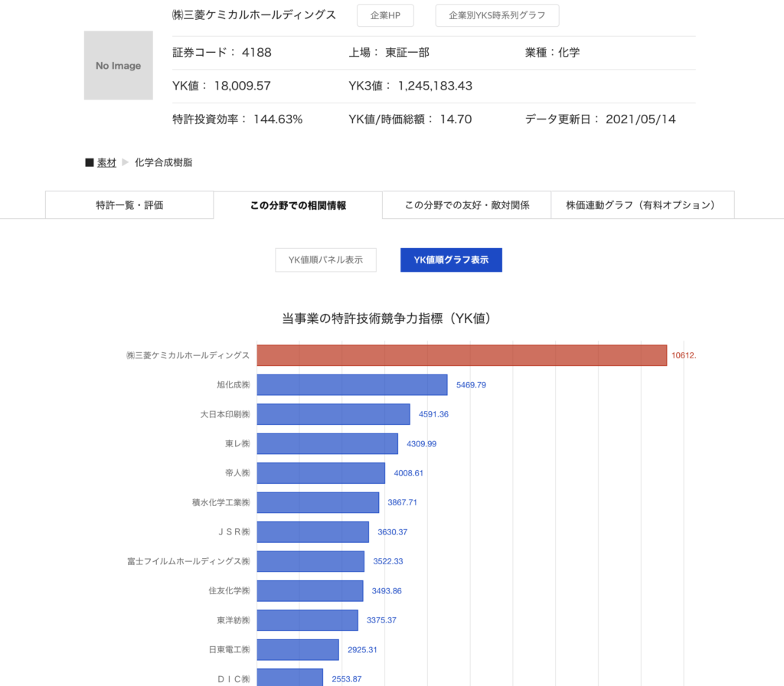Click the 住友化学㈱ chart bar
Image resolution: width=784 pixels, height=686 pixels.
310,591
